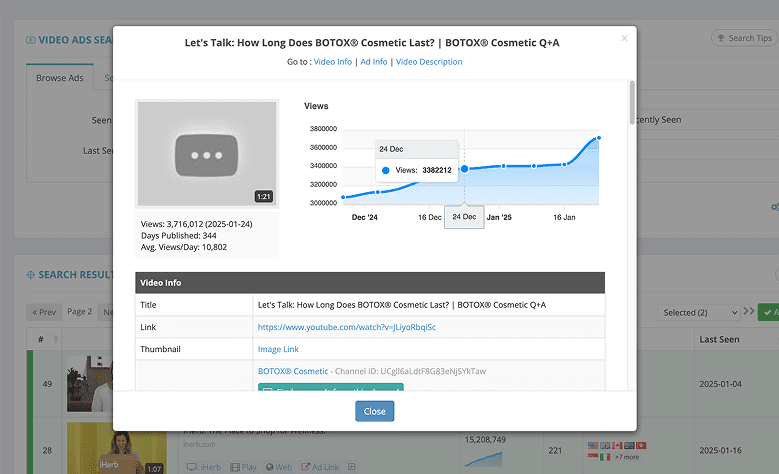The width and height of the screenshot is (779, 474).
Task: Go to Video Description section
Action: tap(429, 62)
